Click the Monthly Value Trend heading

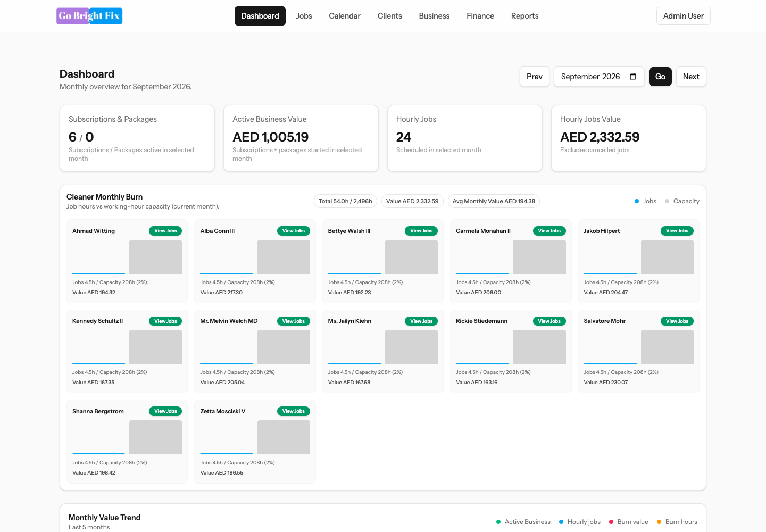pos(104,518)
